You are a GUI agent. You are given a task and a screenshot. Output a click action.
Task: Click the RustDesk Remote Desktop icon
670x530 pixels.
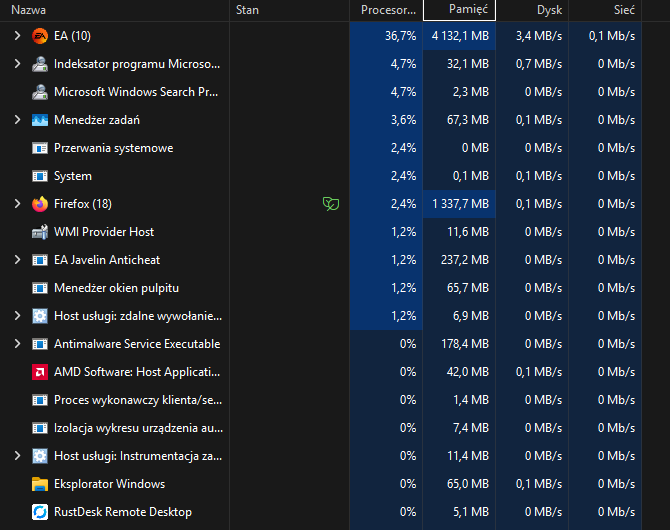40,512
